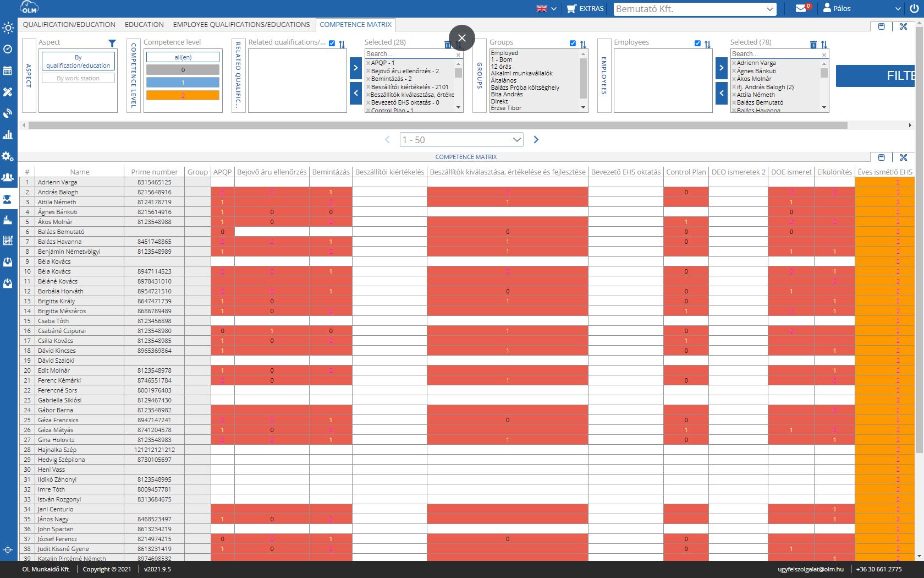924x578 pixels.
Task: Collapse the RELATED QUALIFIC... vertical section
Action: point(238,76)
